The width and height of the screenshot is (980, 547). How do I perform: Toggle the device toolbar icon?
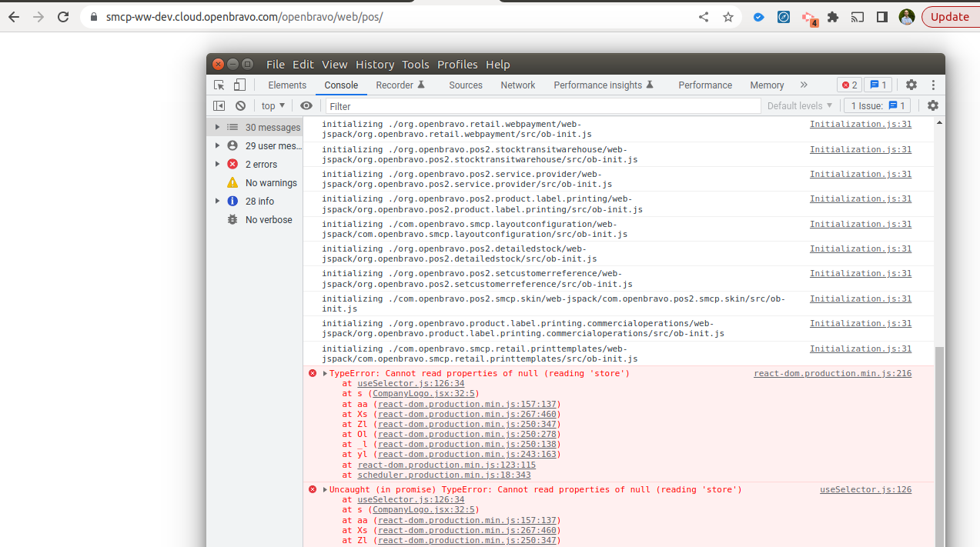point(239,85)
